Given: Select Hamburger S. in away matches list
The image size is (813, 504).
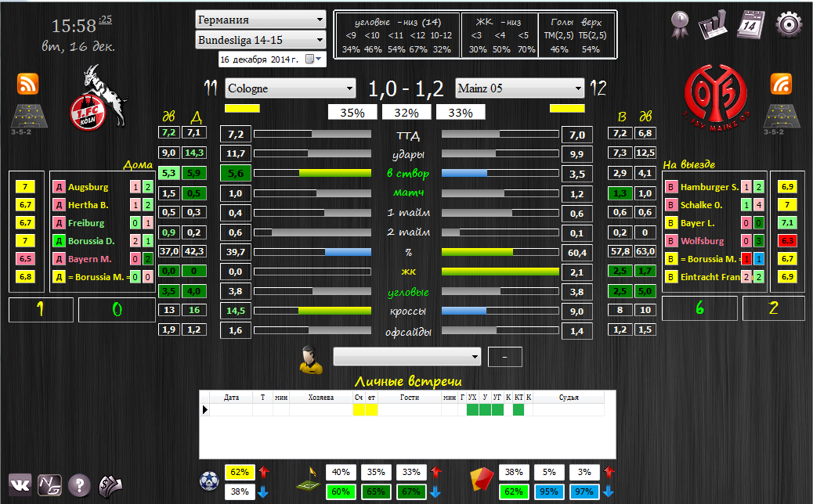Looking at the screenshot, I should [710, 187].
